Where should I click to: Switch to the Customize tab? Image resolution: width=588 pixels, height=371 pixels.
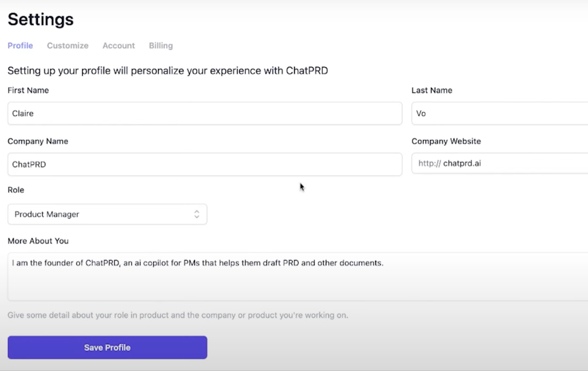[68, 45]
